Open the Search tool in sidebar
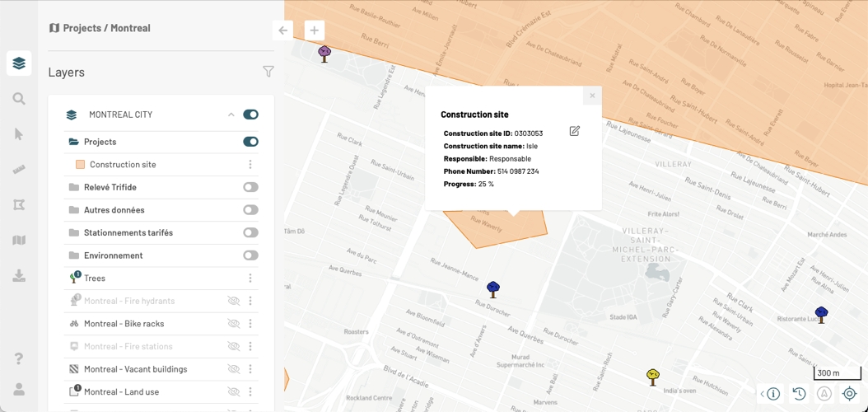This screenshot has width=868, height=412. pos(19,99)
